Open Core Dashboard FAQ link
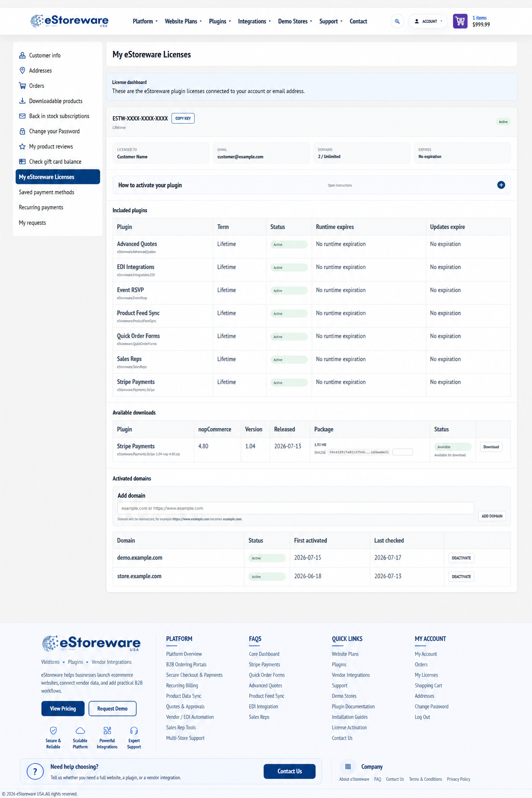The image size is (532, 798). pos(264,654)
